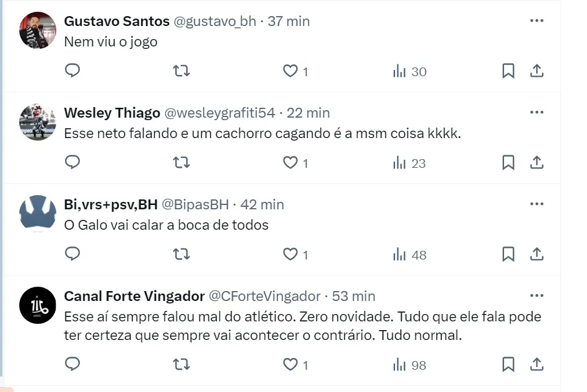Click Wesley Thiago's profile picture

click(x=38, y=121)
